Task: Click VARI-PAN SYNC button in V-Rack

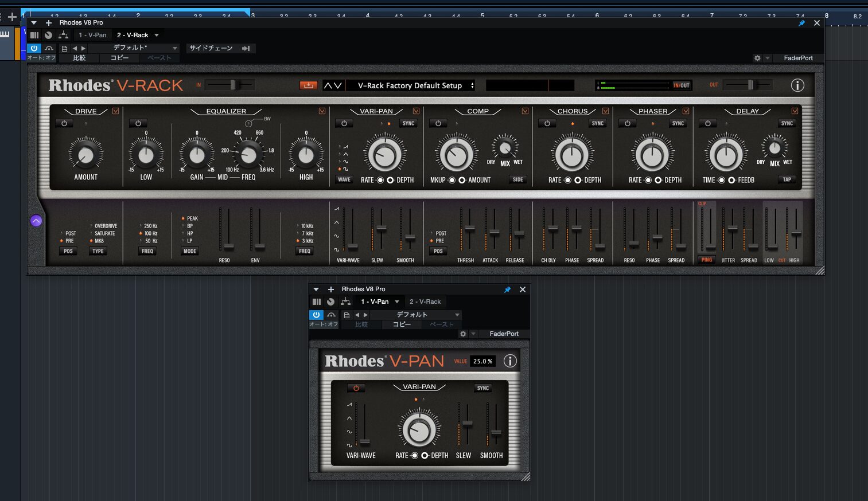Action: [x=408, y=123]
